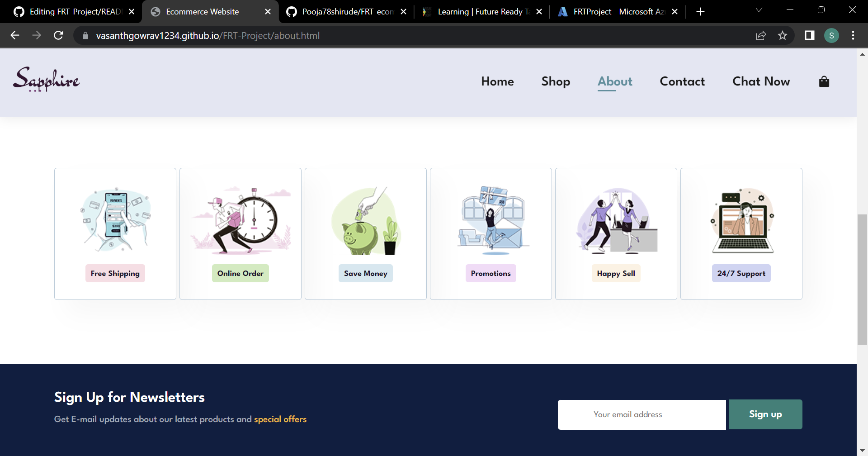Click the Sapphire logo

click(x=46, y=79)
